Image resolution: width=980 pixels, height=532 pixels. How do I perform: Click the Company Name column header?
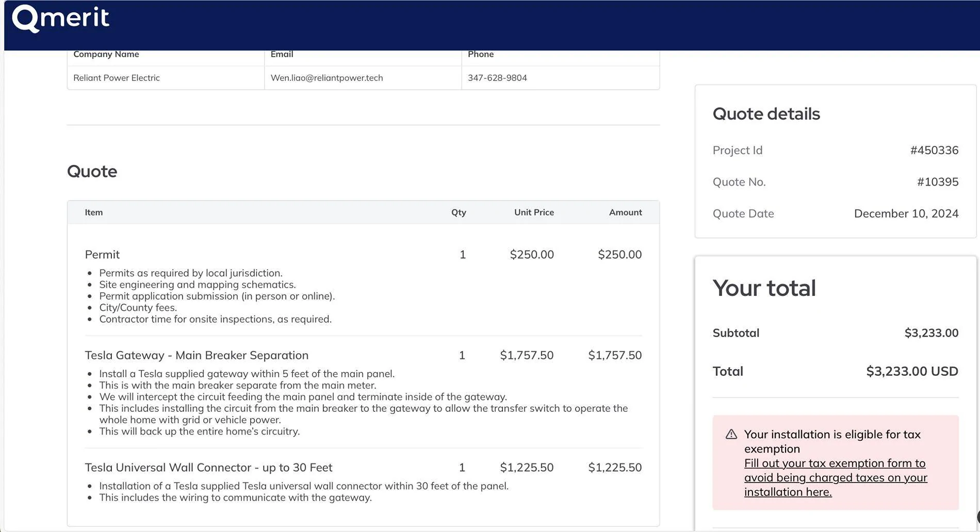pyautogui.click(x=106, y=54)
